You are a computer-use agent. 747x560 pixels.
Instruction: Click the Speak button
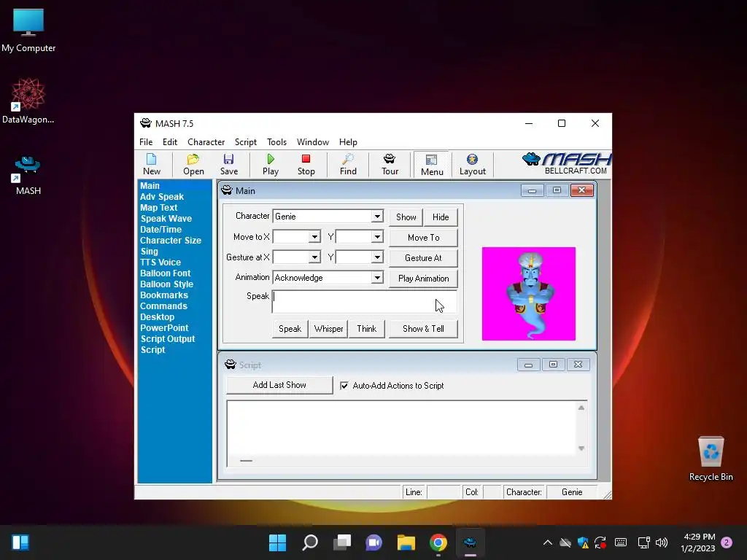click(290, 329)
